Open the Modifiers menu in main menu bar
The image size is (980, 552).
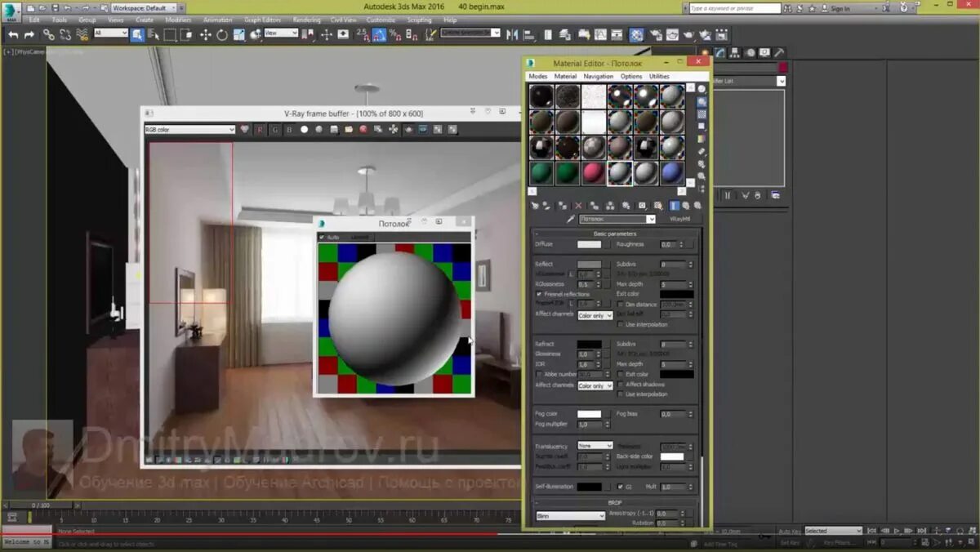[178, 20]
